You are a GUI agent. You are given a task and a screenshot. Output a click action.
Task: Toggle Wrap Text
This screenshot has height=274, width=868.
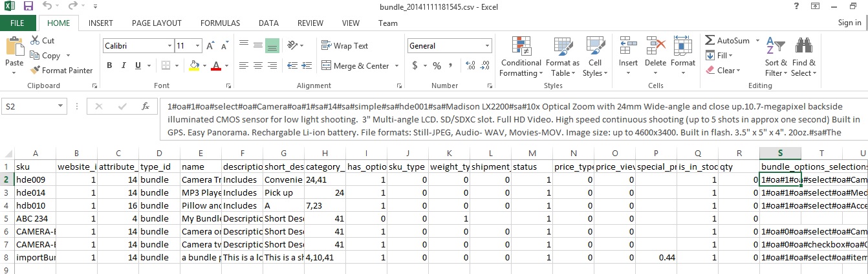[x=345, y=45]
